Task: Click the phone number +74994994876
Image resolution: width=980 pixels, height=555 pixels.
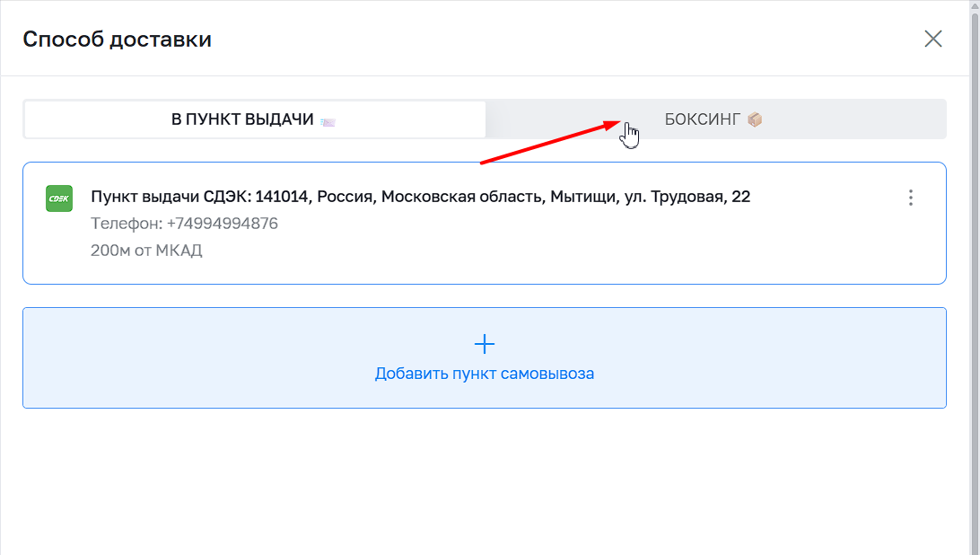Action: click(x=223, y=224)
